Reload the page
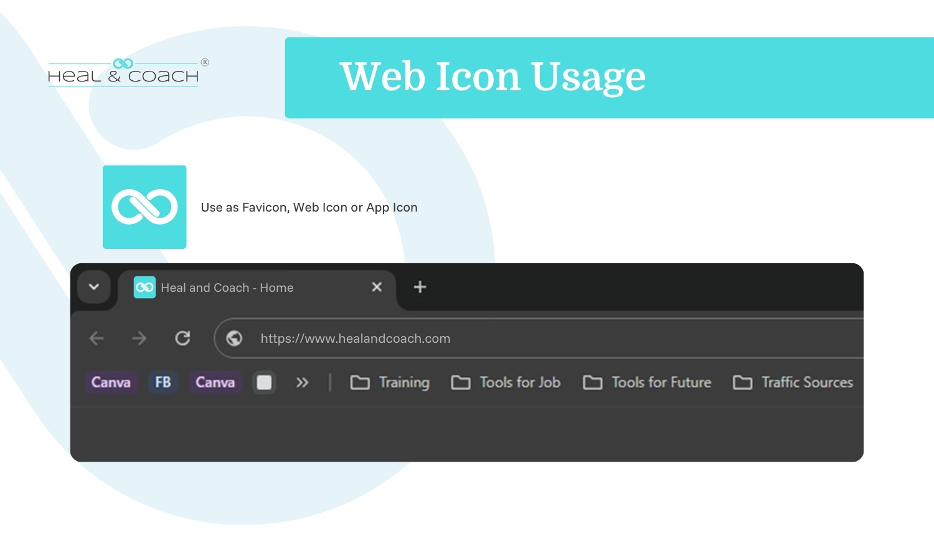 [182, 338]
